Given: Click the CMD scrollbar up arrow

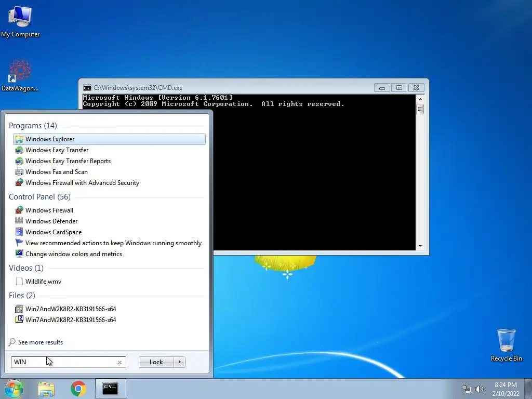Looking at the screenshot, I should [x=420, y=99].
